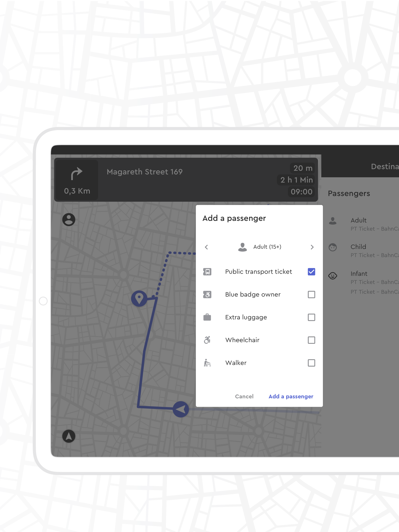
Task: Cancel adding a passenger
Action: (244, 396)
